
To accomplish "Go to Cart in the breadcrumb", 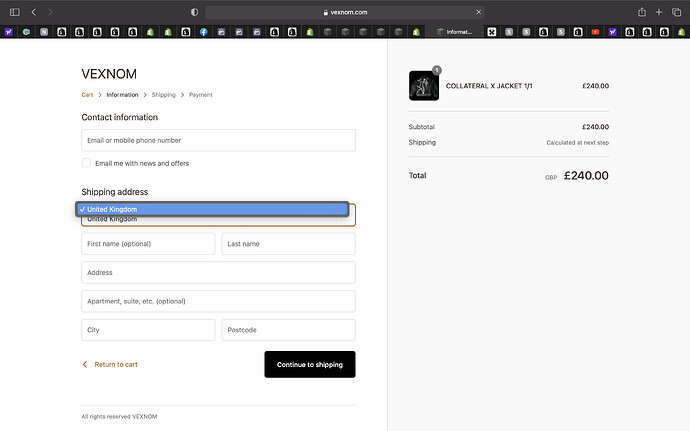I will [x=87, y=95].
